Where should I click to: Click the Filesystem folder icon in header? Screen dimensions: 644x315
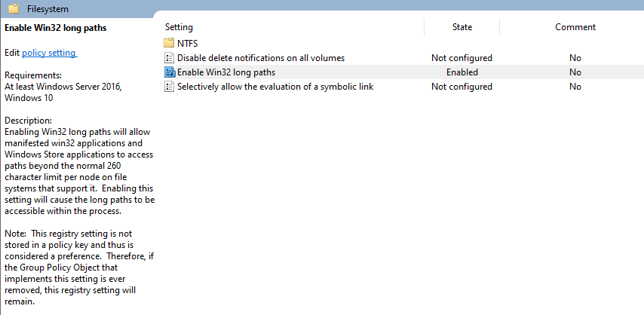point(14,8)
